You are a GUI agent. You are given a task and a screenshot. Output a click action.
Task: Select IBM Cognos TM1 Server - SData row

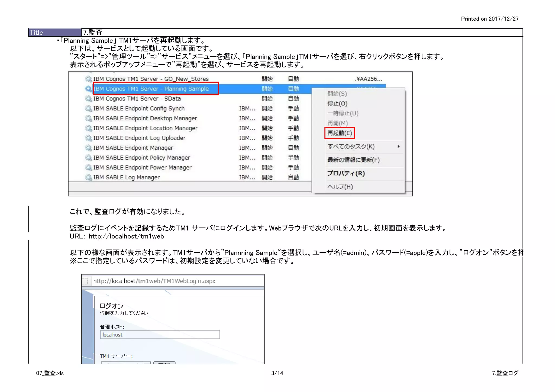point(137,99)
